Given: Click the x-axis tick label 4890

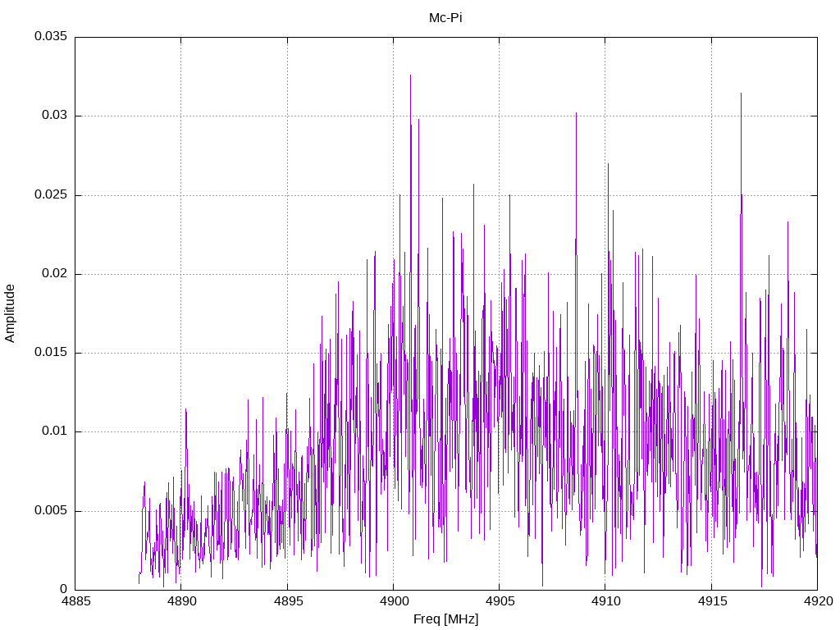Looking at the screenshot, I should coord(181,601).
